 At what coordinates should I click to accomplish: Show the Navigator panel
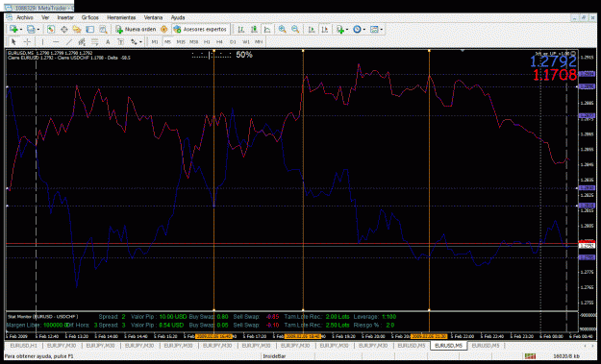[x=77, y=30]
